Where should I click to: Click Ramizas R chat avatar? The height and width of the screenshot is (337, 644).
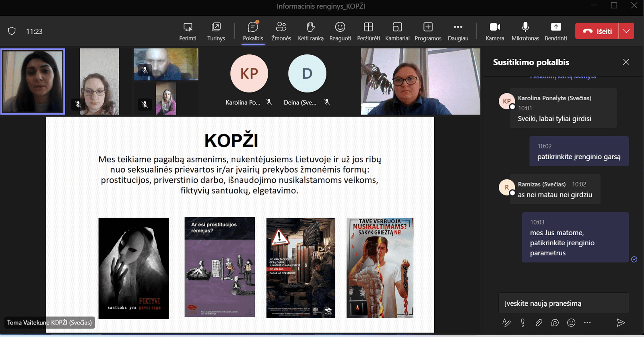click(x=507, y=187)
